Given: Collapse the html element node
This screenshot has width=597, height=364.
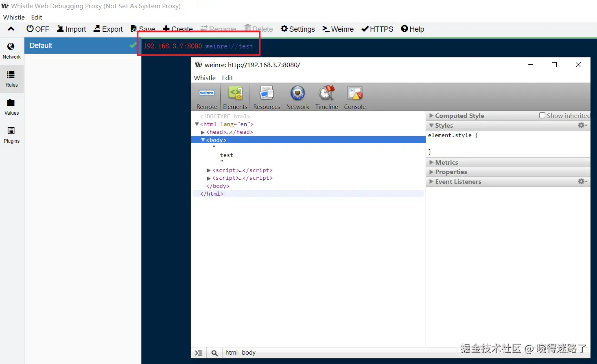Looking at the screenshot, I should 197,124.
